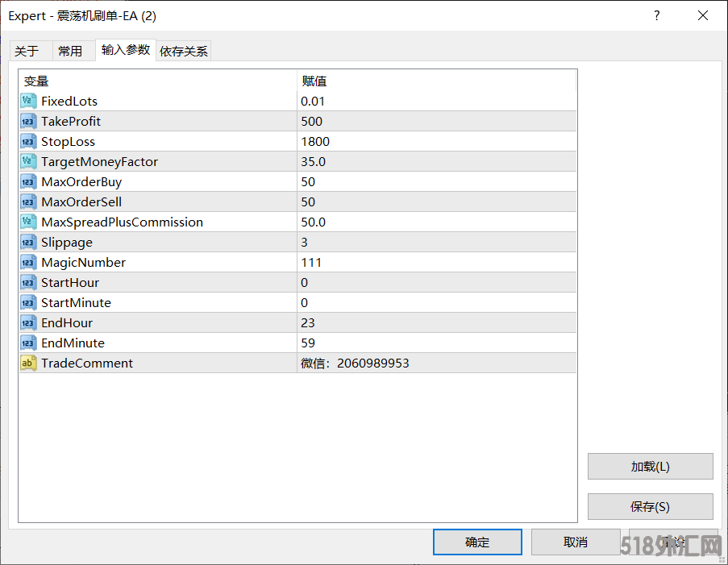Click the TradeComment string icon

(28, 363)
